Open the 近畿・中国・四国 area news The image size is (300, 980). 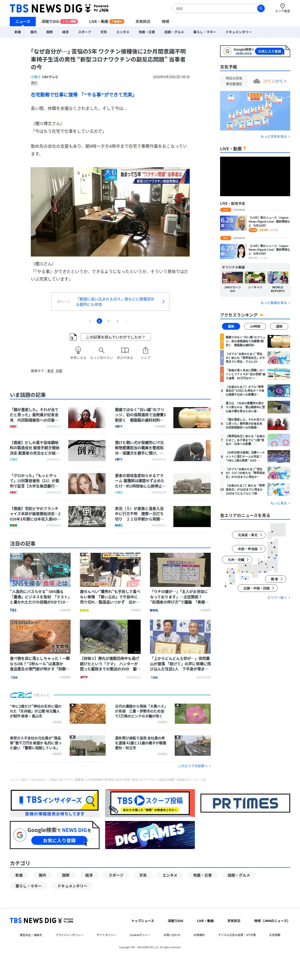pos(258,588)
